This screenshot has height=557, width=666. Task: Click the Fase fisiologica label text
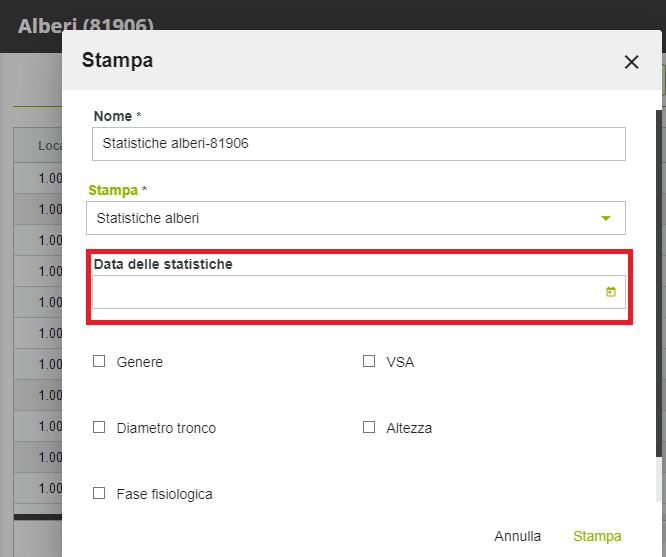(x=164, y=494)
